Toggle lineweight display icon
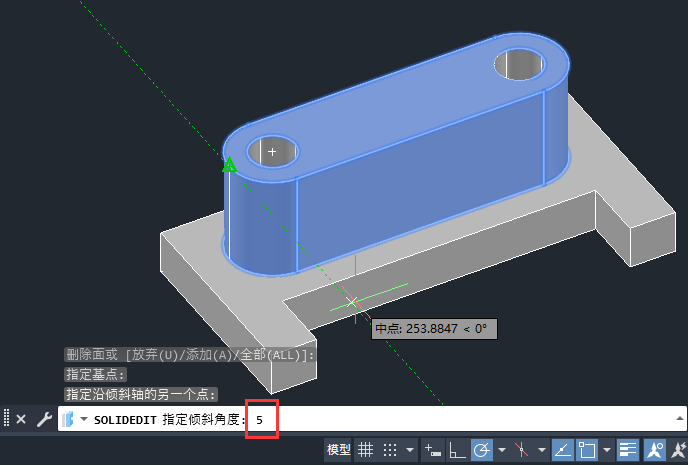The width and height of the screenshot is (688, 465). click(628, 450)
